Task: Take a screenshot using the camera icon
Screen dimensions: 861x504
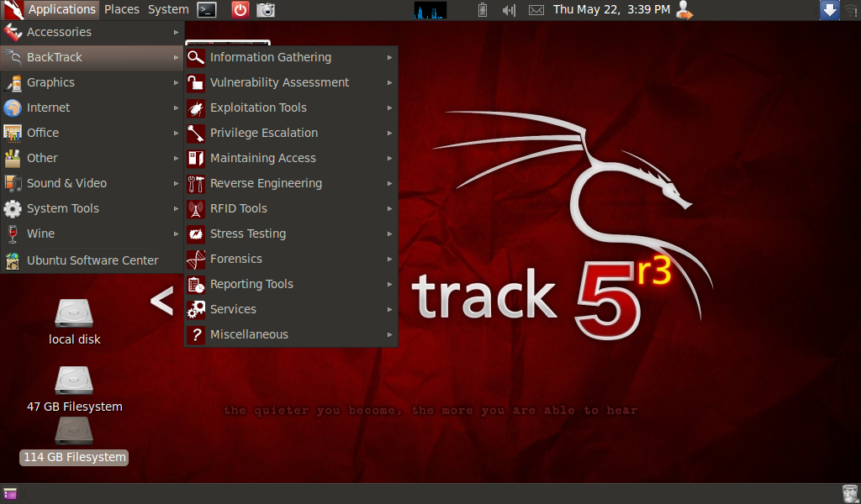Action: click(265, 10)
